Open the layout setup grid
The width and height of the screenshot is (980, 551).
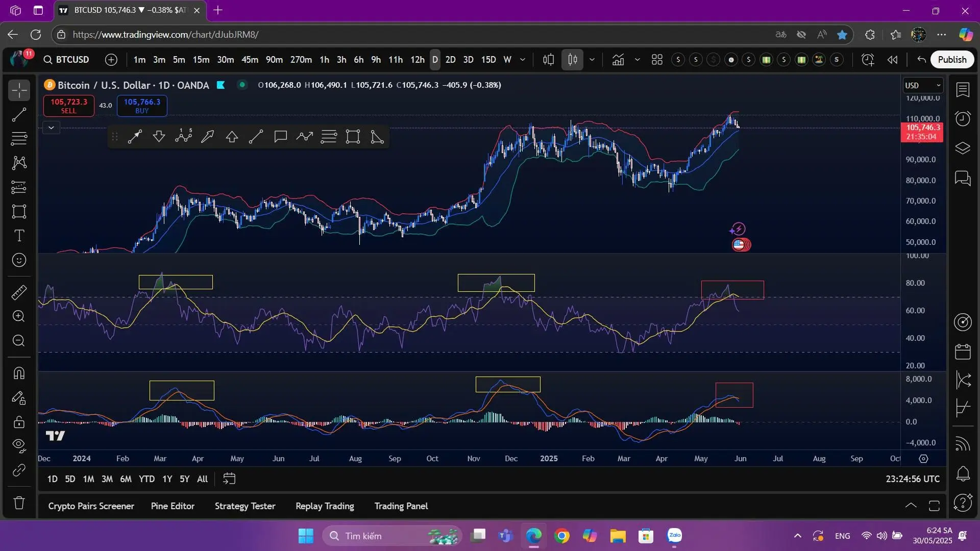(657, 60)
